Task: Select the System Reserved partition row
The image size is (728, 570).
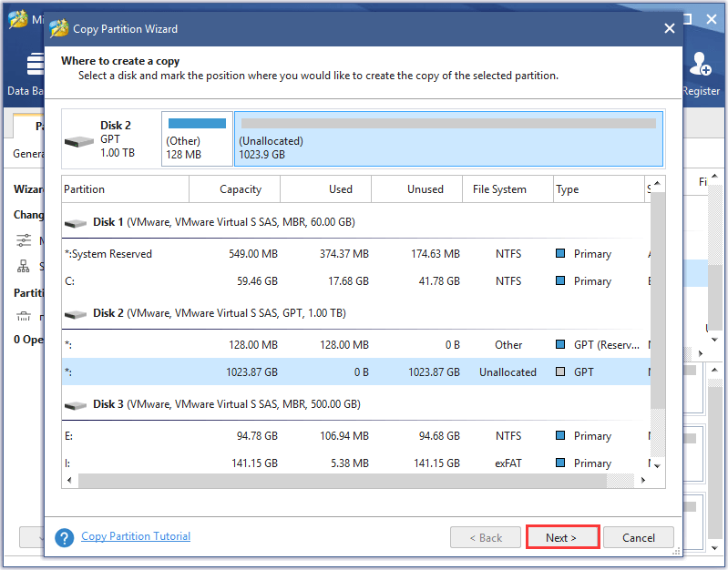Action: click(x=355, y=254)
